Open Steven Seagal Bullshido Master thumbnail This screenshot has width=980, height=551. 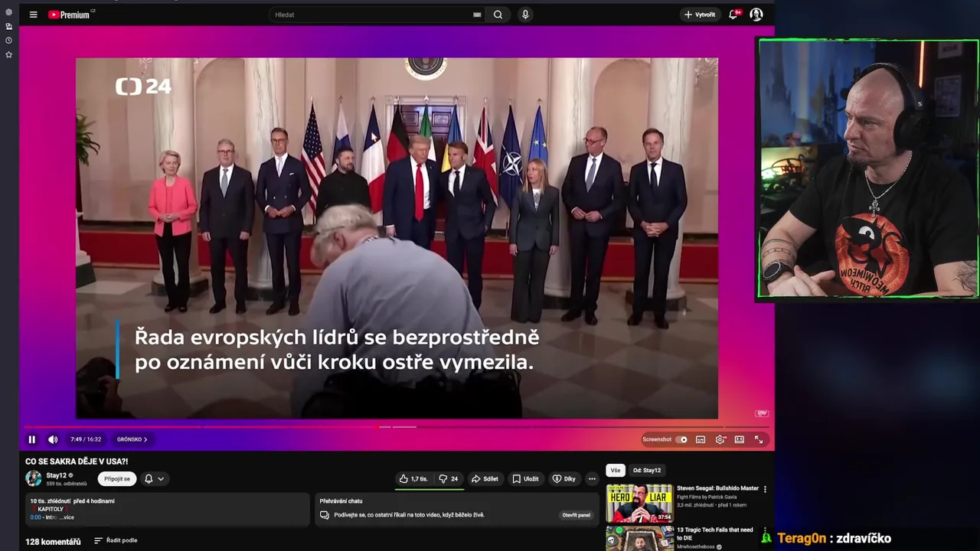(x=639, y=503)
